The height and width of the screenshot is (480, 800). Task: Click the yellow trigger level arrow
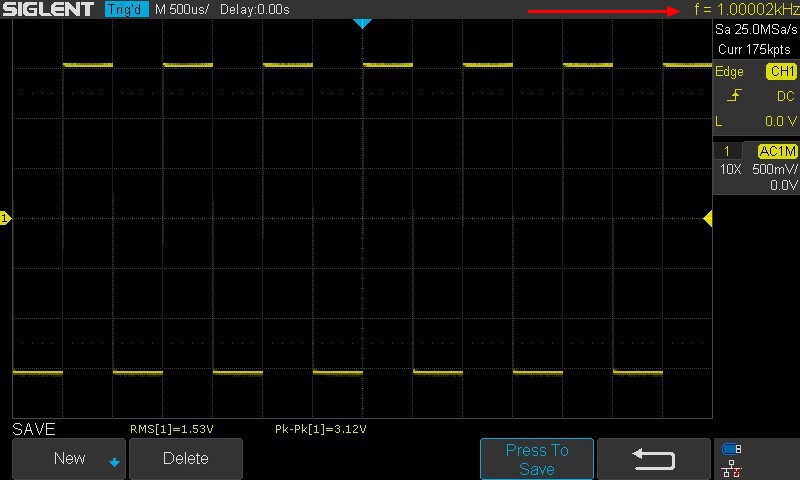[x=708, y=219]
